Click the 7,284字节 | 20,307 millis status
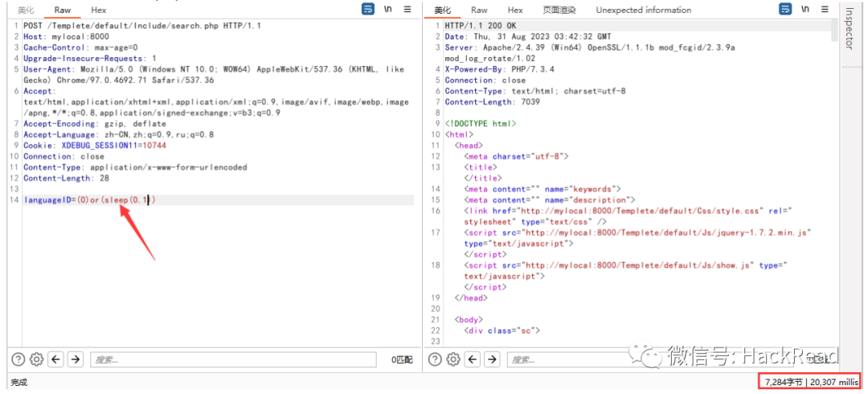Image resolution: width=868 pixels, height=394 pixels. (x=812, y=382)
